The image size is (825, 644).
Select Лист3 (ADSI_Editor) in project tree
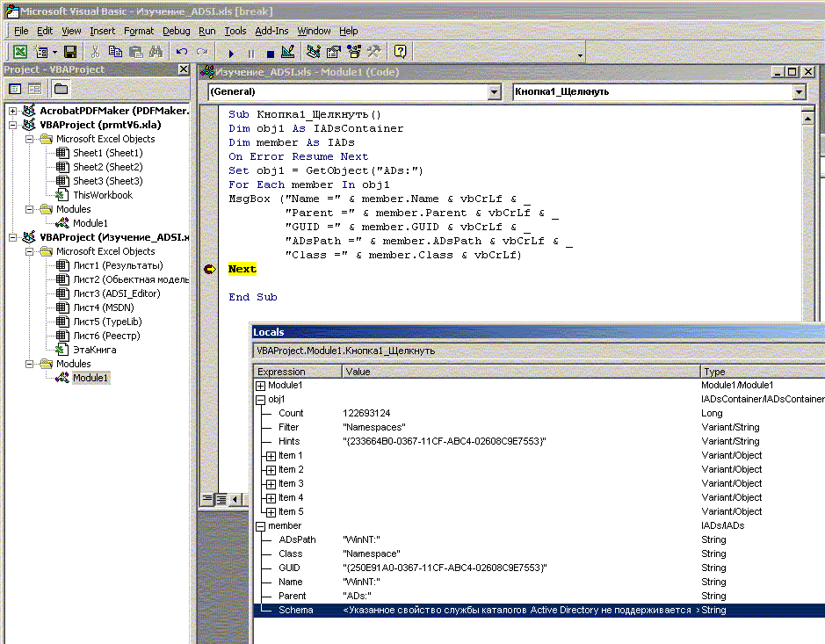click(x=116, y=293)
